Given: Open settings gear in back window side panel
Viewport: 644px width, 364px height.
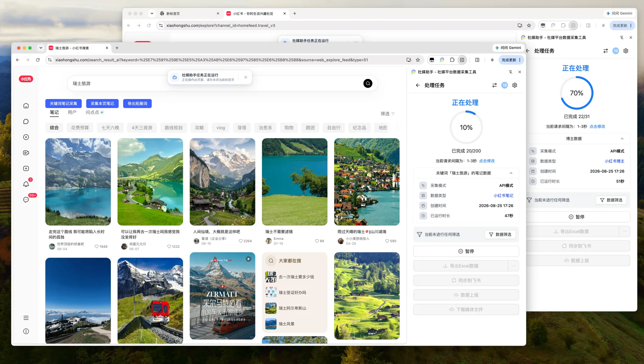Looking at the screenshot, I should pyautogui.click(x=626, y=51).
